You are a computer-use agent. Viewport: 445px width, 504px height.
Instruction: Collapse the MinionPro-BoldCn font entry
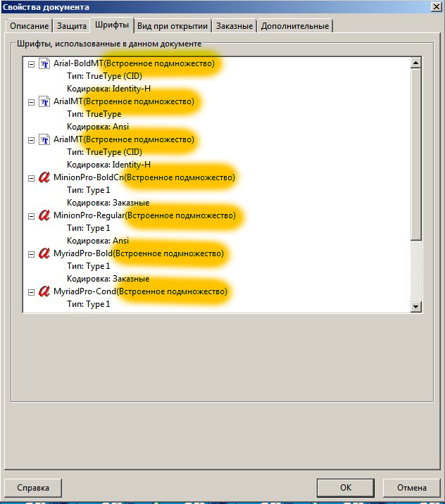coord(31,178)
